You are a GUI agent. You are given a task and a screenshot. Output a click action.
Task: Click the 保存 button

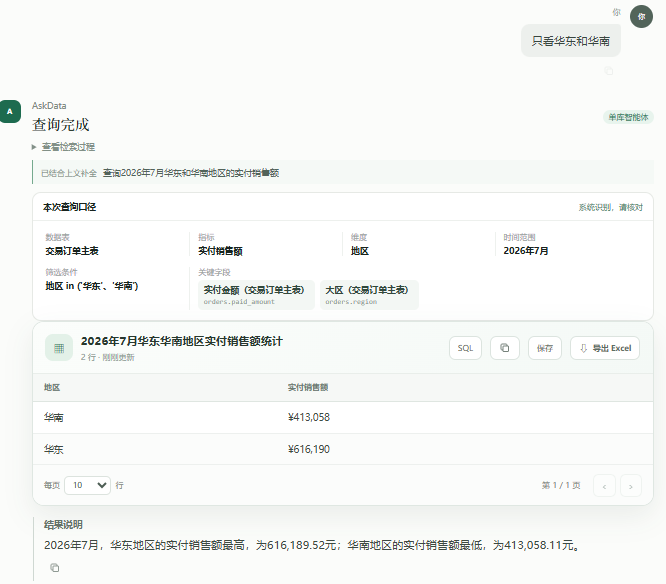[545, 348]
